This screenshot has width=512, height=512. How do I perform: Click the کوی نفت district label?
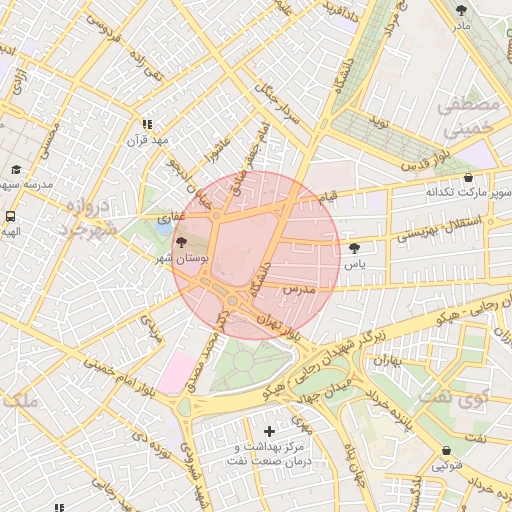pos(453,398)
